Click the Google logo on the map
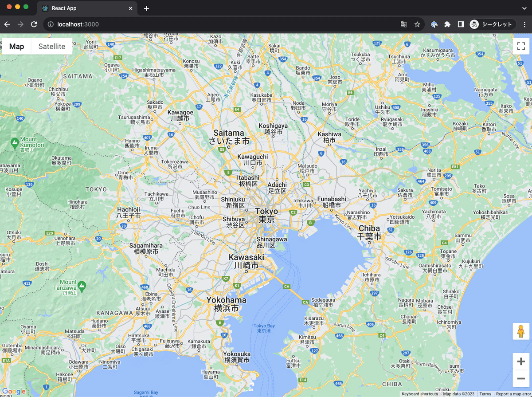The height and width of the screenshot is (397, 532). [x=14, y=391]
